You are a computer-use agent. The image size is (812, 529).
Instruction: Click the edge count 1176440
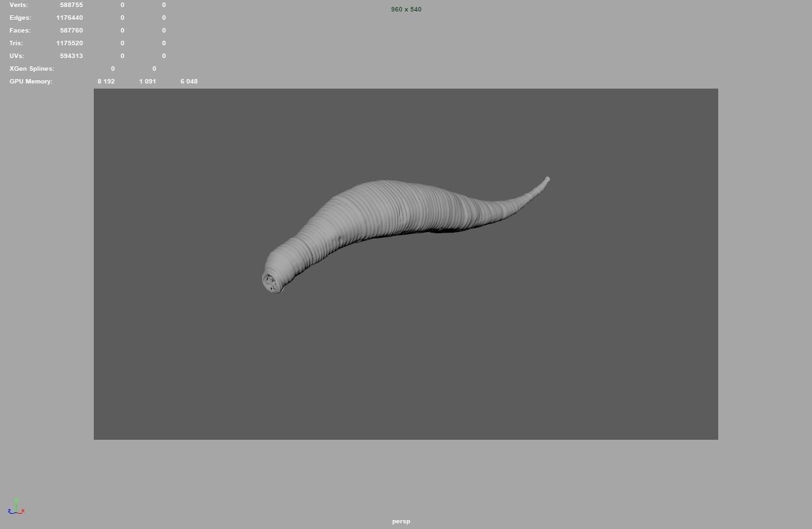[70, 18]
